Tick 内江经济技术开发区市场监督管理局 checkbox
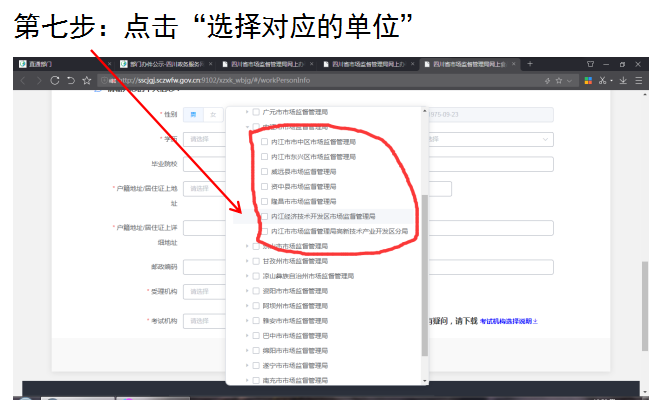The image size is (658, 403). pyautogui.click(x=262, y=216)
